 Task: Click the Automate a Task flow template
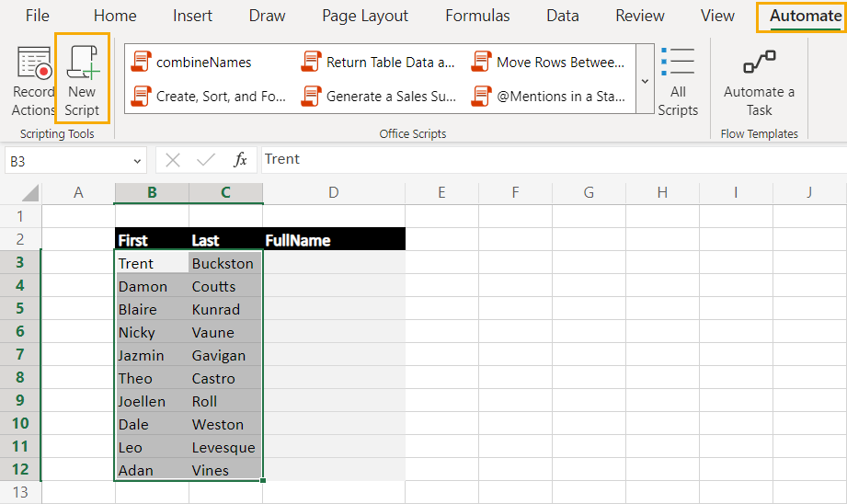coord(759,81)
